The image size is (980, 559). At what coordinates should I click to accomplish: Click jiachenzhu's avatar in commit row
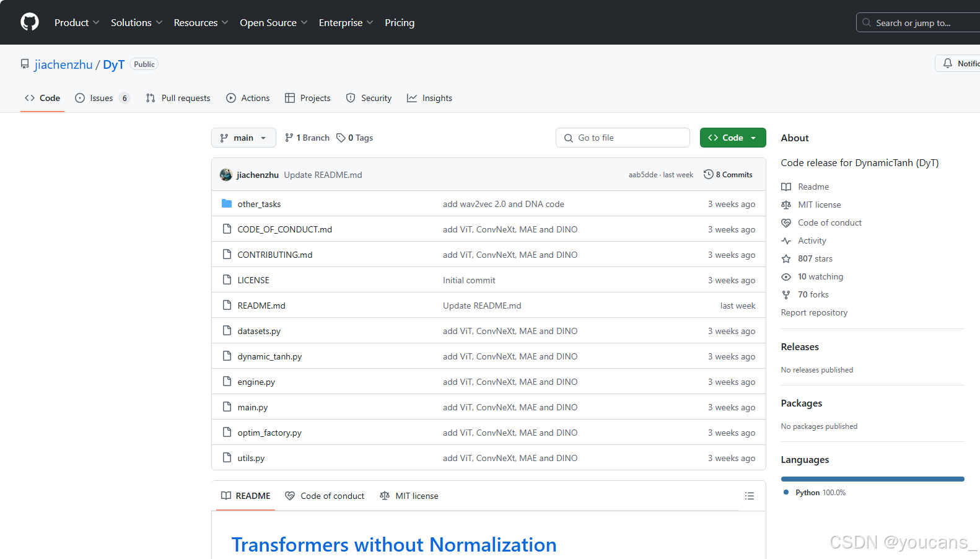pyautogui.click(x=226, y=175)
